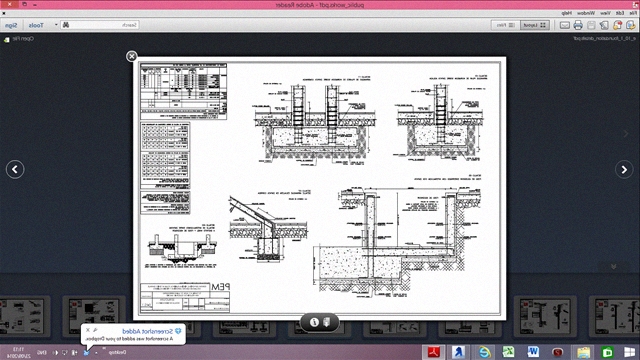Switch to Layout view mode

pyautogui.click(x=535, y=25)
